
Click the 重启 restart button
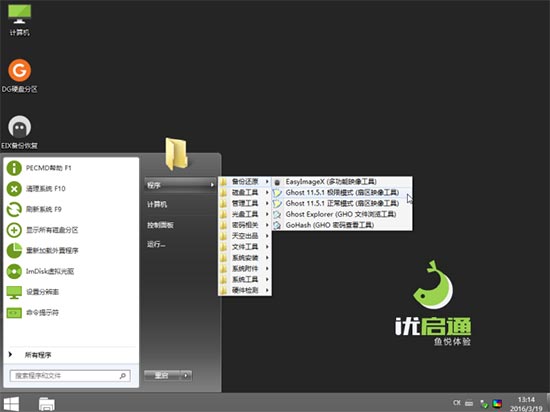[x=162, y=376]
